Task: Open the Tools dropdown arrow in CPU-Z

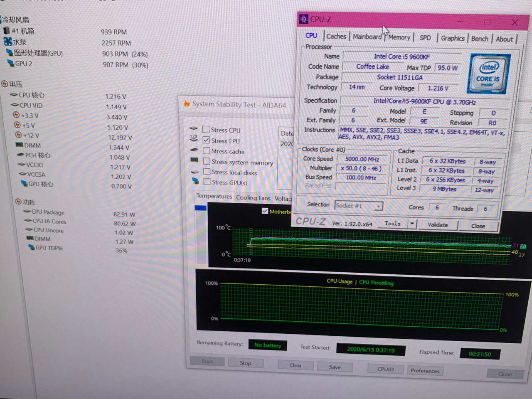Action: (x=412, y=224)
